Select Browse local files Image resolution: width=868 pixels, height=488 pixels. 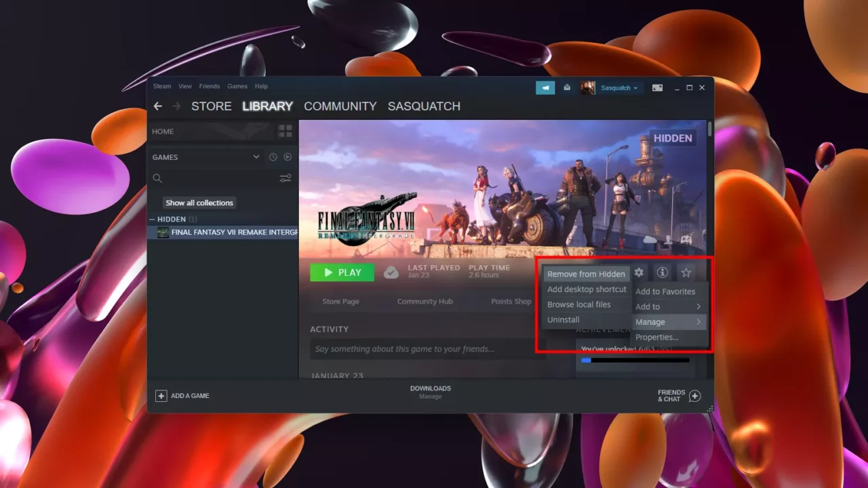tap(587, 304)
